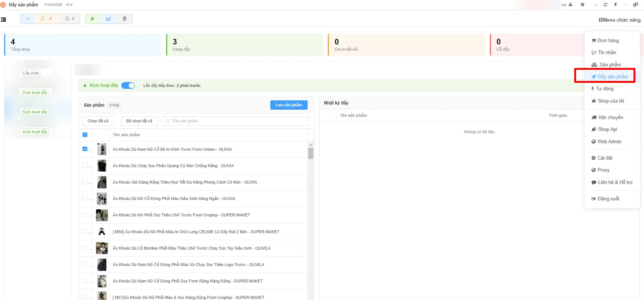This screenshot has height=300, width=644.
Task: Open the green plug connection icon
Action: (x=93, y=19)
